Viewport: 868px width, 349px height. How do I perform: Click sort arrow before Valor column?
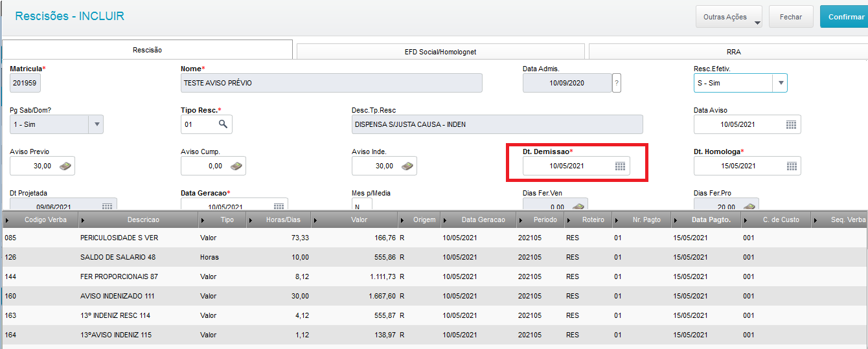(x=315, y=220)
